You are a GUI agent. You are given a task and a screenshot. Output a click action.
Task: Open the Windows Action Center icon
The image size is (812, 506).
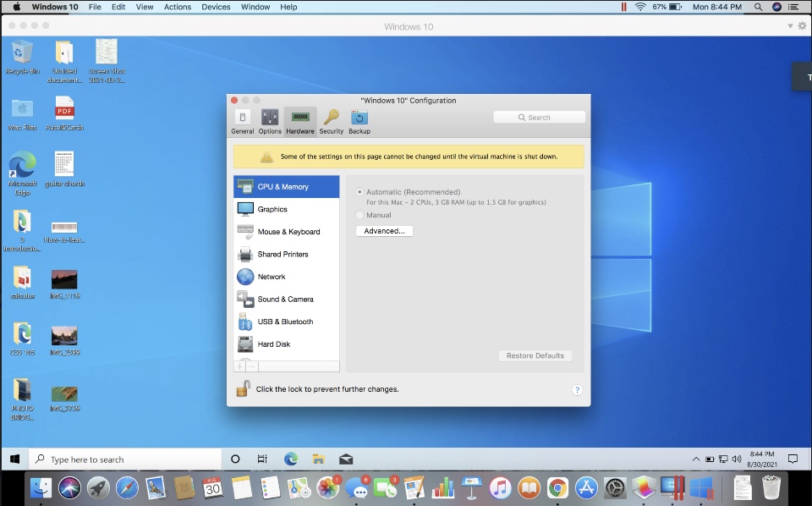pyautogui.click(x=793, y=459)
